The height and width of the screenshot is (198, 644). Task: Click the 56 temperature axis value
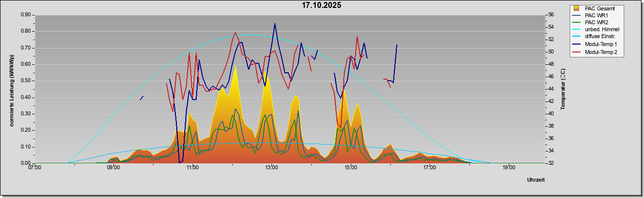(551, 15)
